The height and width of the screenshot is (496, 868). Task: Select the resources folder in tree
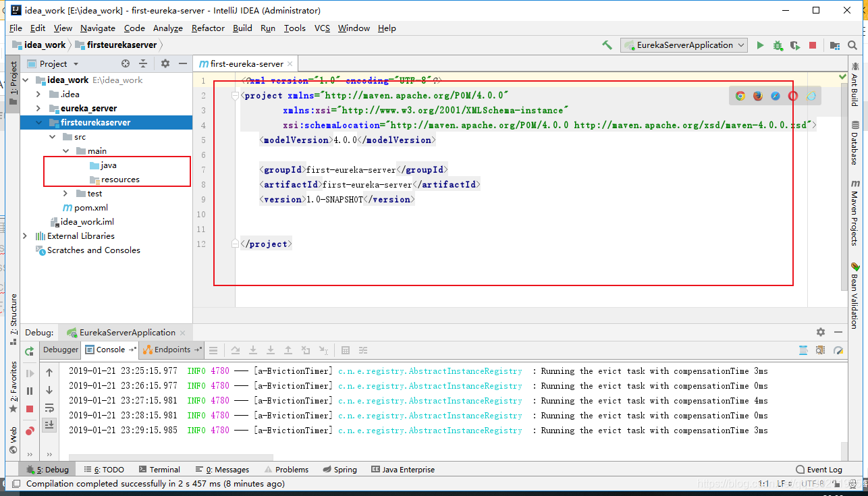[x=115, y=179]
